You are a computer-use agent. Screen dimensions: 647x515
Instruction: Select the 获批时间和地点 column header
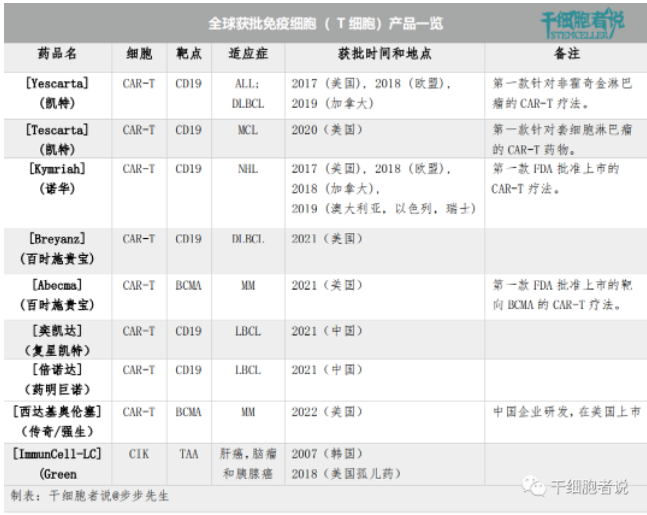click(x=385, y=54)
